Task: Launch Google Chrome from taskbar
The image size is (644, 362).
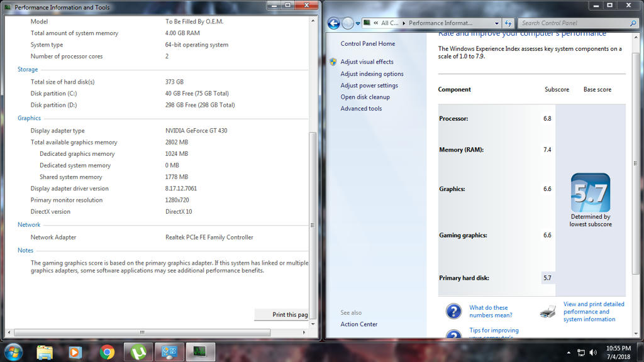Action: [107, 352]
